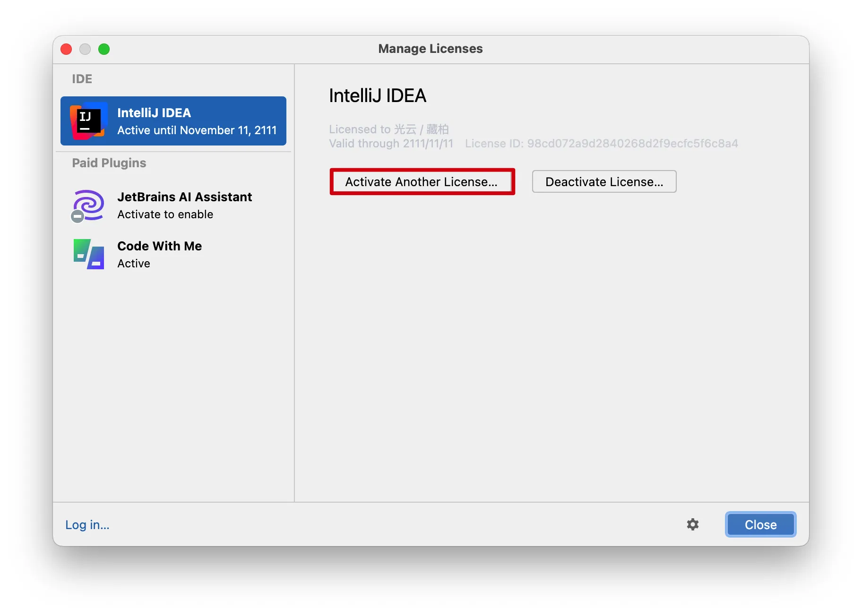The image size is (862, 616).
Task: Click the IntelliJ IDEA IJ logo icon
Action: (88, 121)
